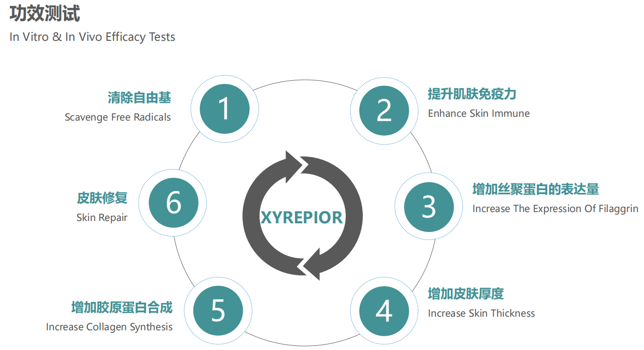Select the text 皮肤修复
Viewport: 644px width, 350px height.
pos(102,198)
